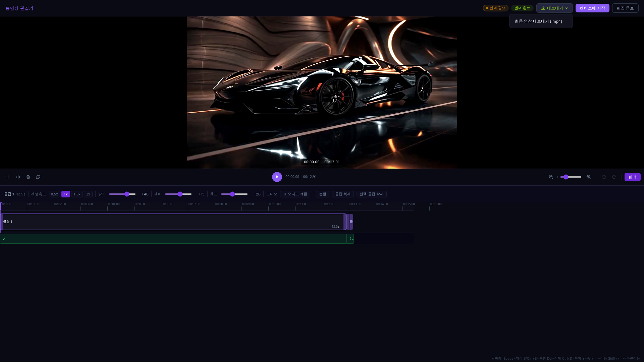The image size is (644, 362).
Task: Click the 12.9s clip duration label
Action: [x=21, y=194]
